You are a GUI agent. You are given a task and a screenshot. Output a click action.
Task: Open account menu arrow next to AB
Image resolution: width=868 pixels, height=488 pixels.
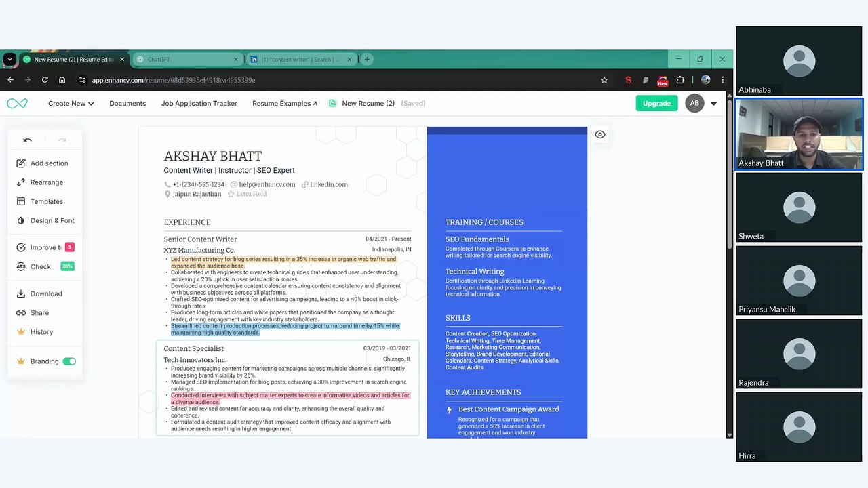pos(713,104)
